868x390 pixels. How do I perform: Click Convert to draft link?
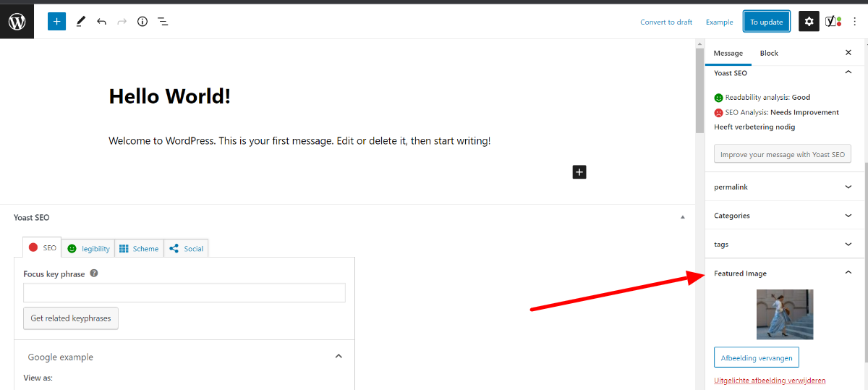click(666, 22)
